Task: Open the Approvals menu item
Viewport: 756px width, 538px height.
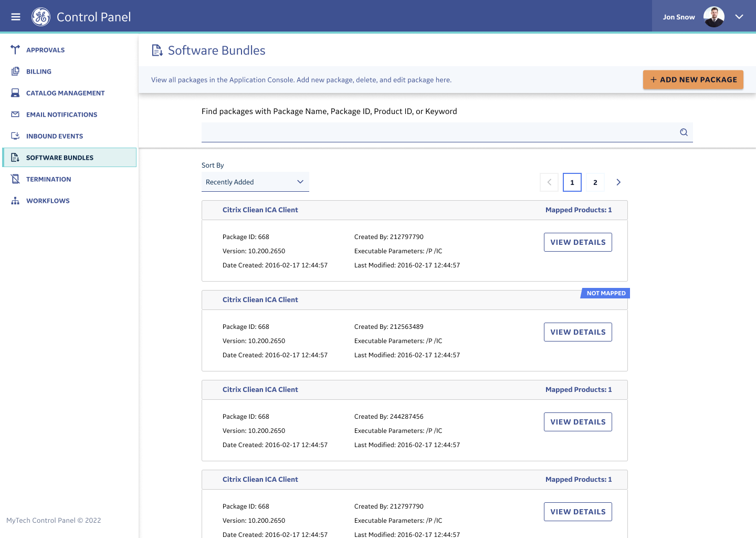Action: click(45, 50)
